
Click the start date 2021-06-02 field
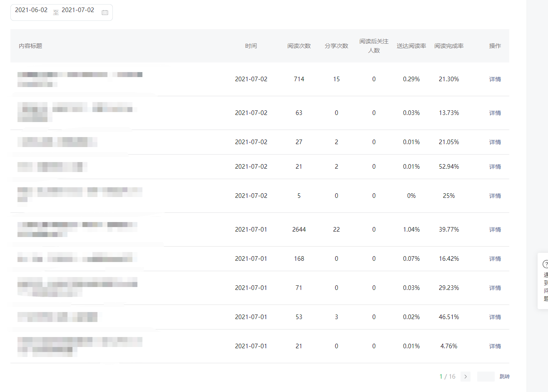[x=31, y=10]
